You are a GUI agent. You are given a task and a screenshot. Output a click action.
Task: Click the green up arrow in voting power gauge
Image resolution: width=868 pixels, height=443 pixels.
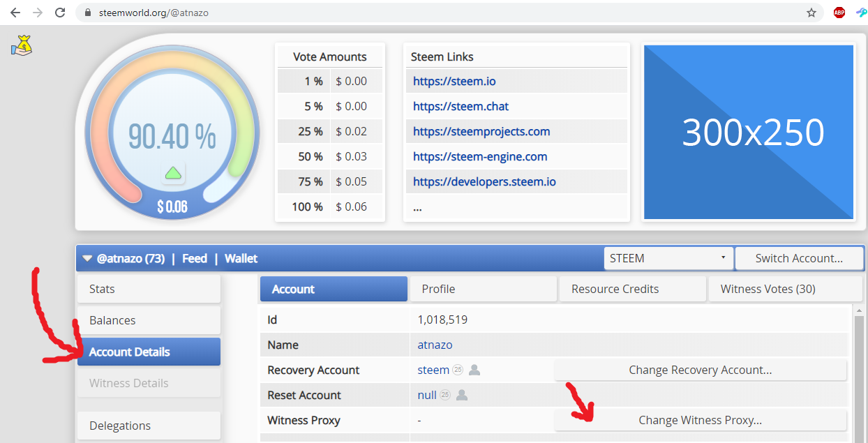coord(173,173)
